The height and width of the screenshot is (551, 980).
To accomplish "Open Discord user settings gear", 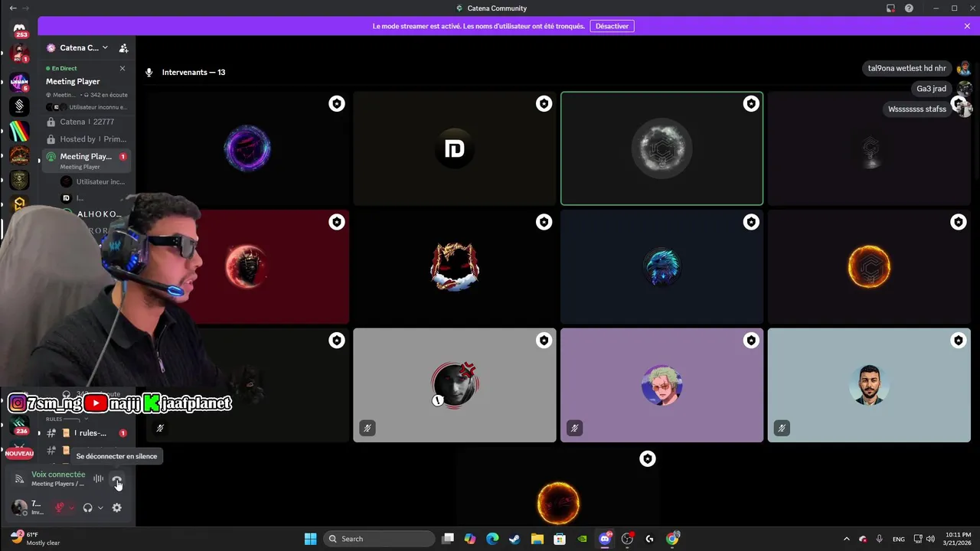I will tap(116, 507).
